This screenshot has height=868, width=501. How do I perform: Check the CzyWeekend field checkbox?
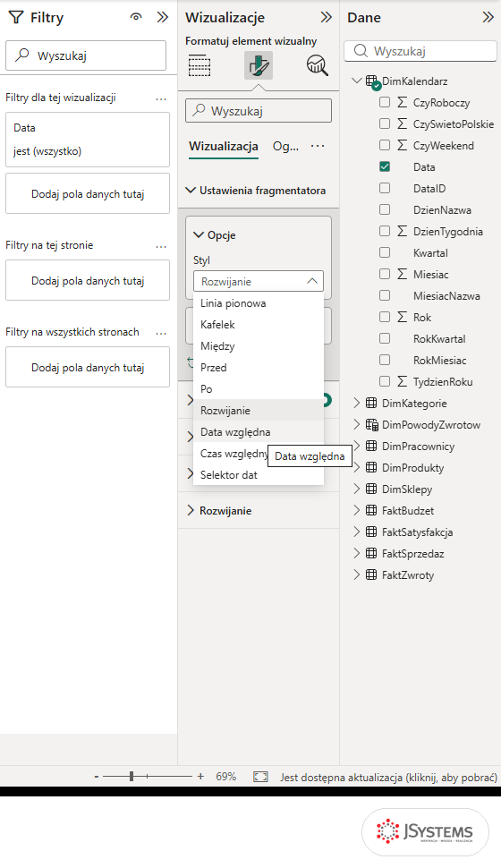(385, 145)
